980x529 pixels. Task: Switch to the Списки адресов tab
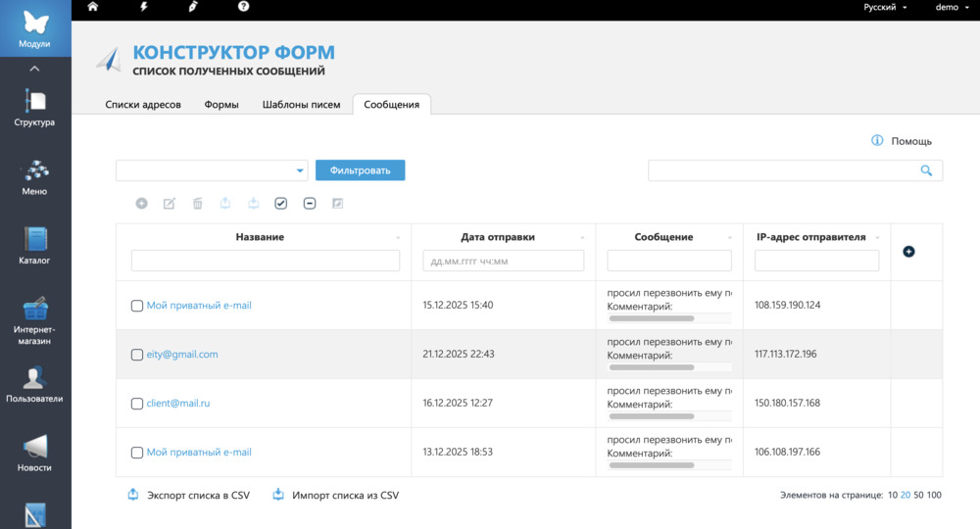tap(143, 104)
